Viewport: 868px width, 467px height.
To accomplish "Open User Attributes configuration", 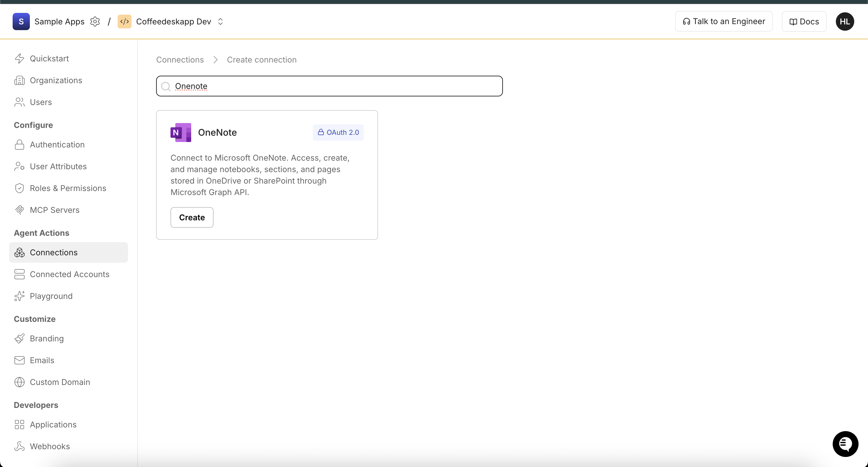I will pyautogui.click(x=58, y=166).
